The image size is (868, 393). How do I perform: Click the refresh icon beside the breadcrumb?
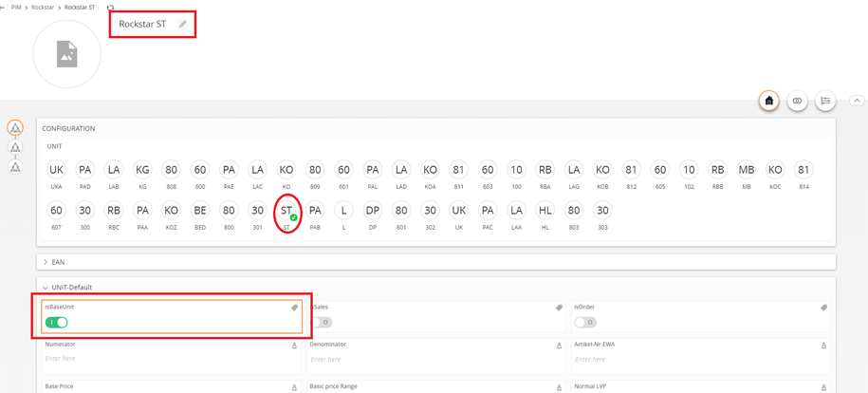click(x=110, y=8)
